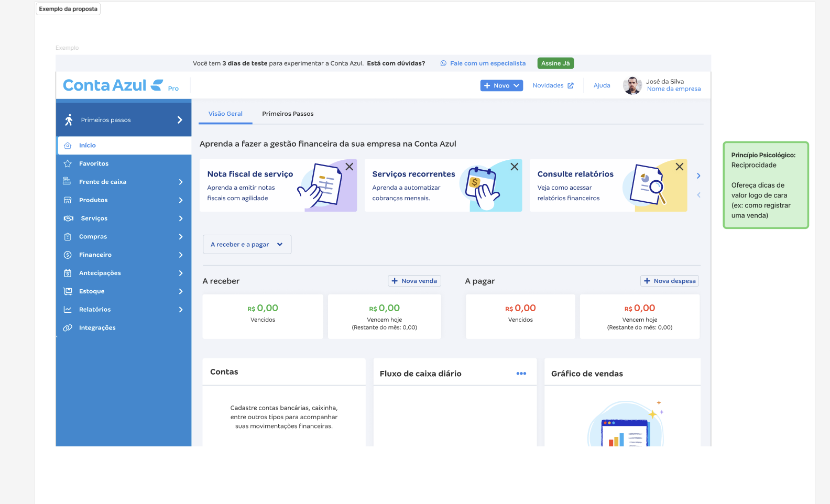Close the Serviços recorrentes card
Screen dimensions: 830x504
pos(515,167)
